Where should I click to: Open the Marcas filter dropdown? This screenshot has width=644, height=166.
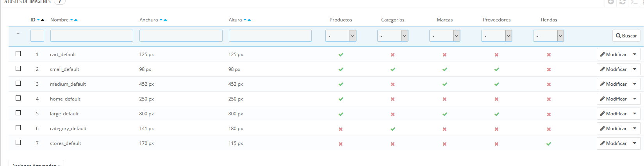[444, 36]
